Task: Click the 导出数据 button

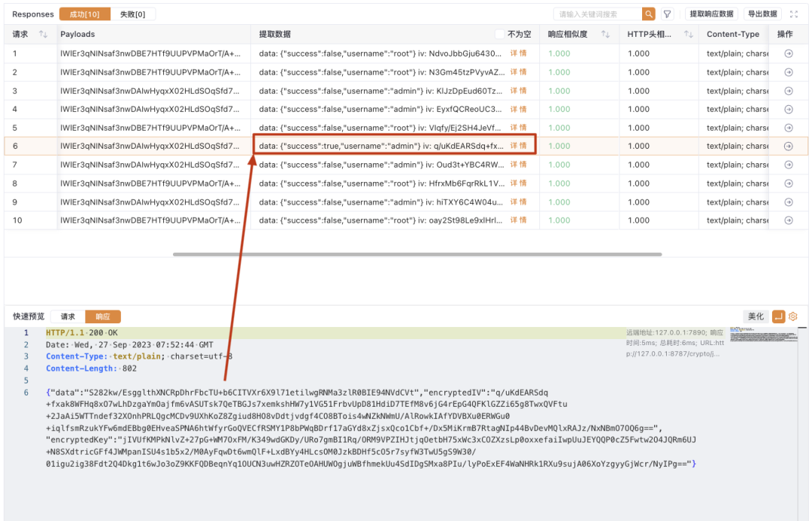Action: coord(762,14)
